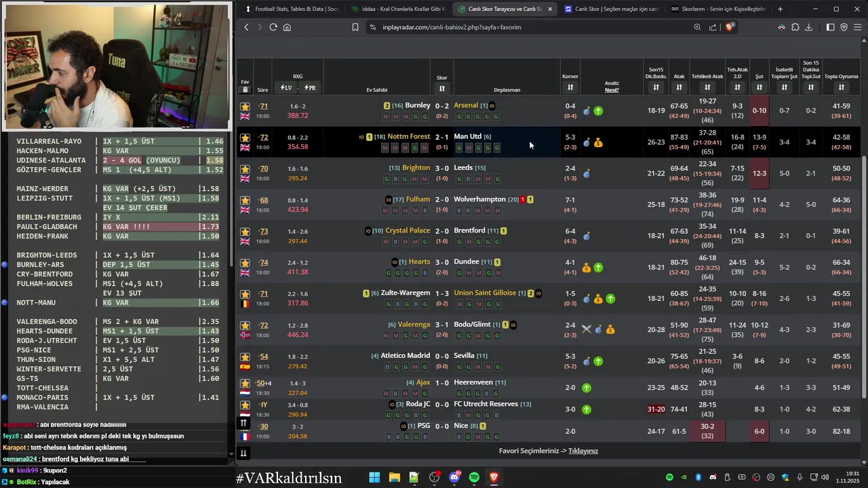This screenshot has width=868, height=488.
Task: Click green up-arrow in Atletico Madrid row
Action: 598,361
